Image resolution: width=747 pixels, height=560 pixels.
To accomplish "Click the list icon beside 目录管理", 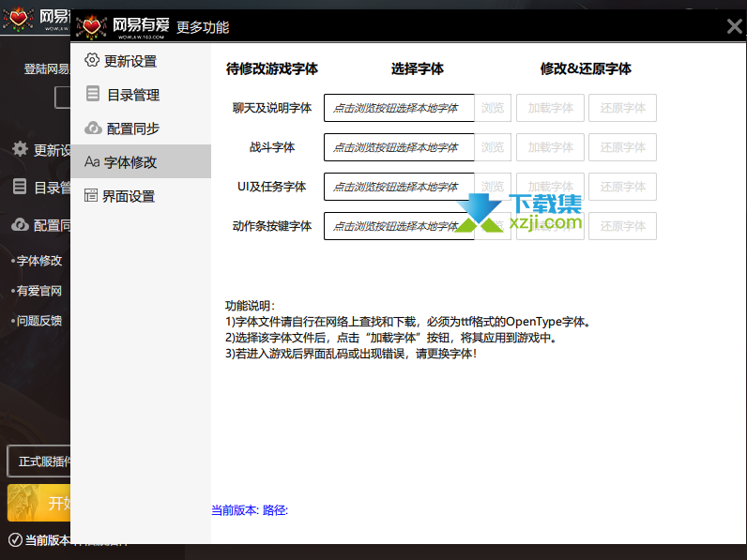I will tap(92, 95).
